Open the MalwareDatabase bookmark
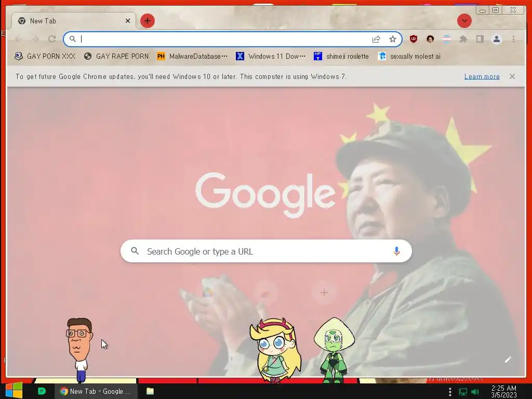 (192, 56)
